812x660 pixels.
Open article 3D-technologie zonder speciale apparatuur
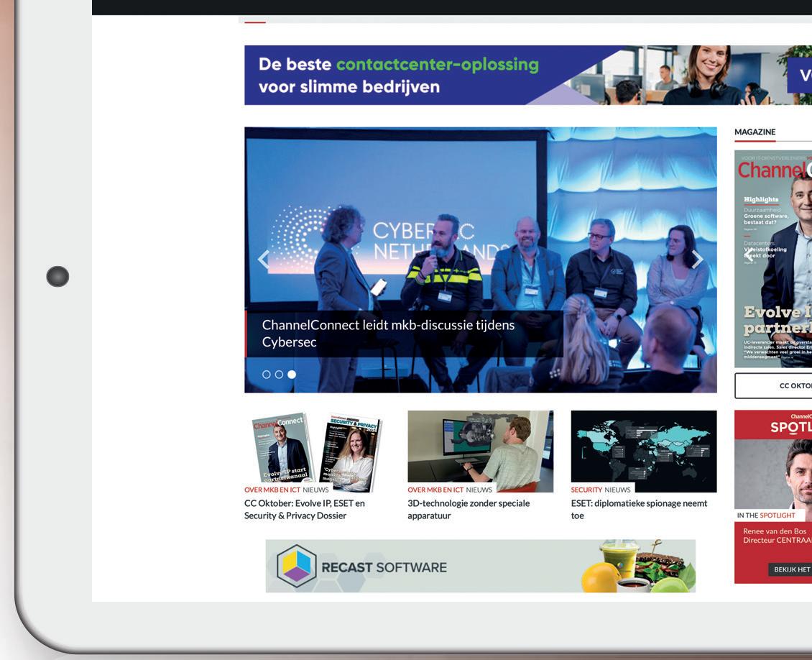click(469, 509)
